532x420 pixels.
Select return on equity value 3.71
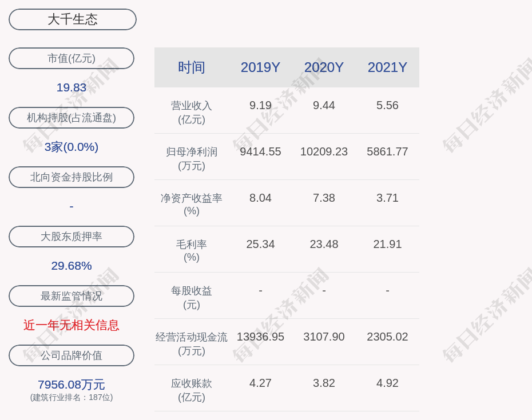tap(387, 198)
